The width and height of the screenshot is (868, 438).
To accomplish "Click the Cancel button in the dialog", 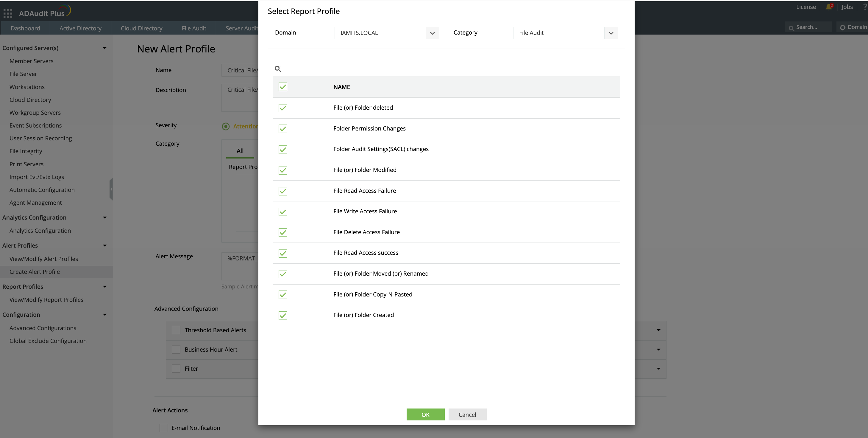I will 467,414.
